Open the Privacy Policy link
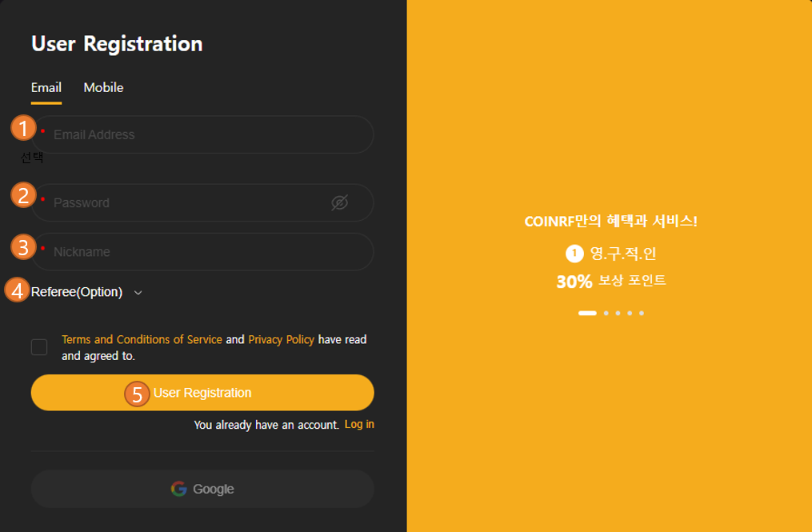 tap(281, 339)
